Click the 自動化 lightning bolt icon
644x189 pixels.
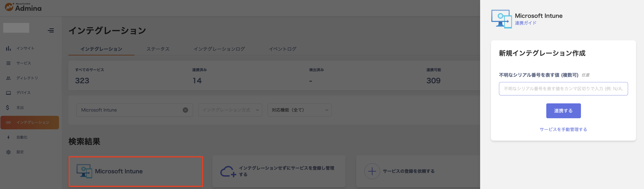coord(8,137)
